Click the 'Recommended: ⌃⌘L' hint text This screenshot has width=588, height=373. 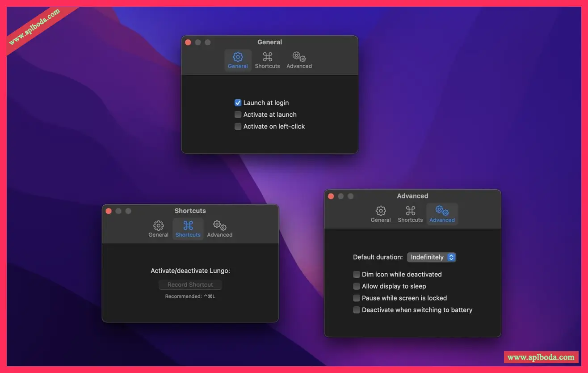click(x=190, y=296)
